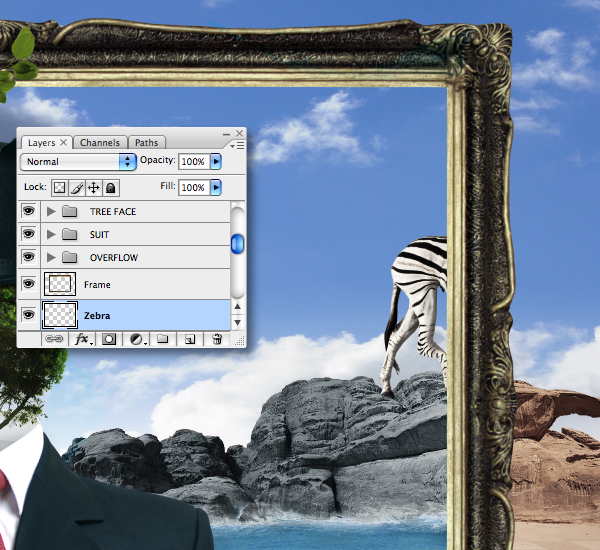Switch to the Channels tab

tap(100, 143)
